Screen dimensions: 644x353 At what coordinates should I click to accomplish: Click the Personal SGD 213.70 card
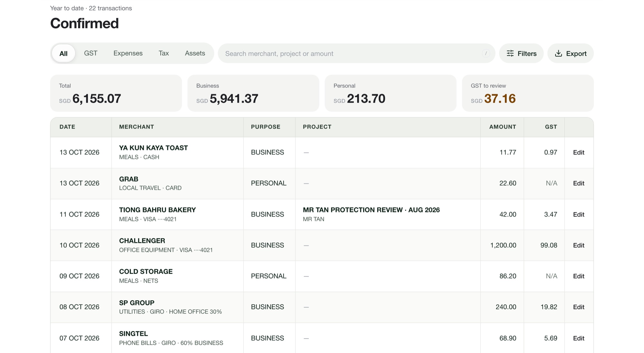click(390, 93)
